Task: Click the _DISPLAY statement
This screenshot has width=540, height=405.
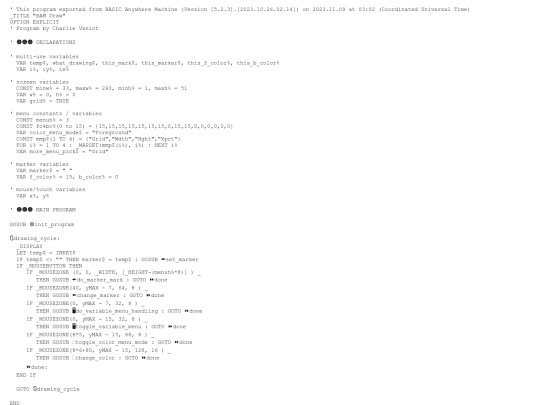Action: coord(29,246)
